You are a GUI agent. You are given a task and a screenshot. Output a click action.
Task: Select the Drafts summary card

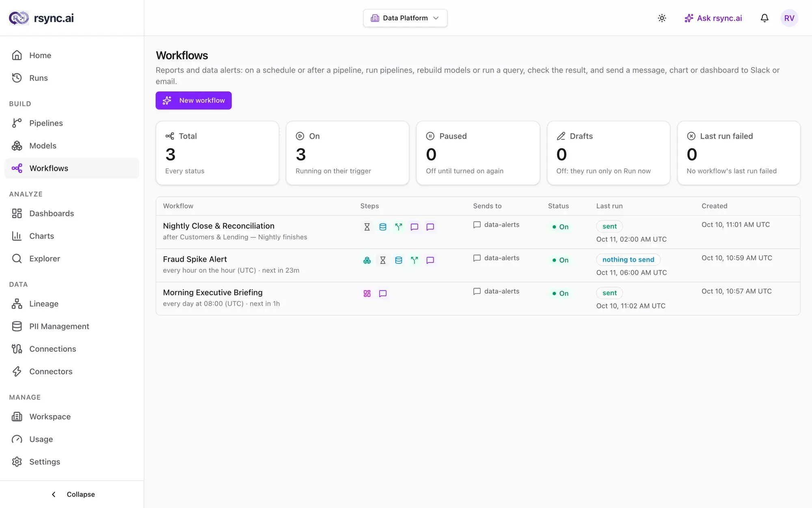(x=608, y=153)
